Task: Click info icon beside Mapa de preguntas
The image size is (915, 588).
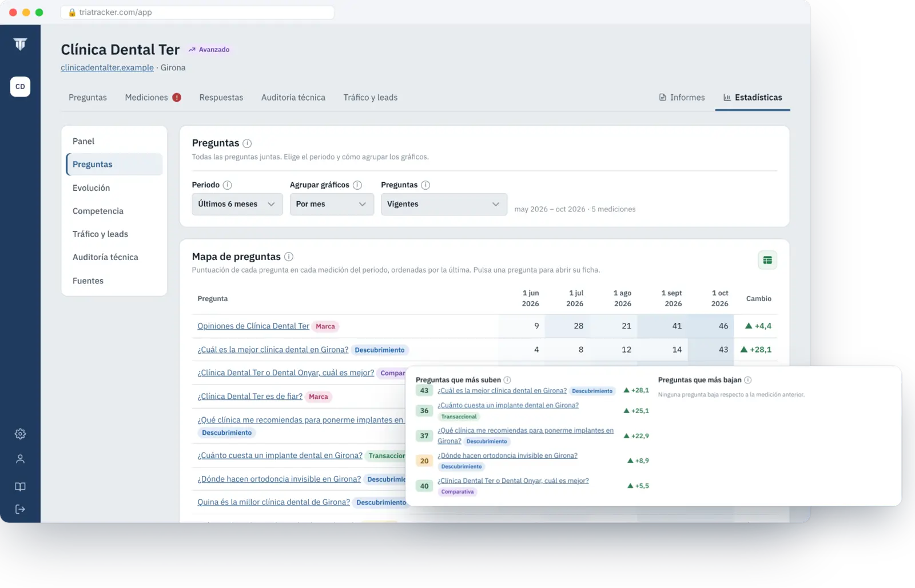Action: coord(289,257)
